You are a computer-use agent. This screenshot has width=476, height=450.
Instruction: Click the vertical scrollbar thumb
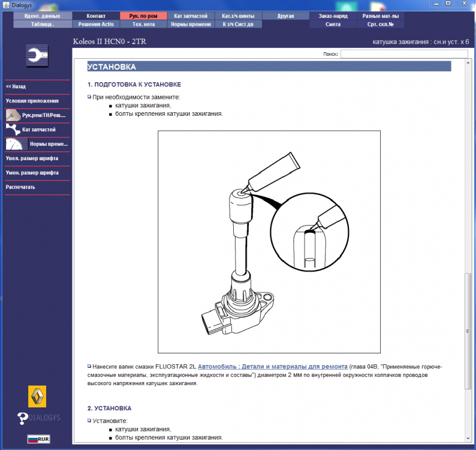point(468,331)
